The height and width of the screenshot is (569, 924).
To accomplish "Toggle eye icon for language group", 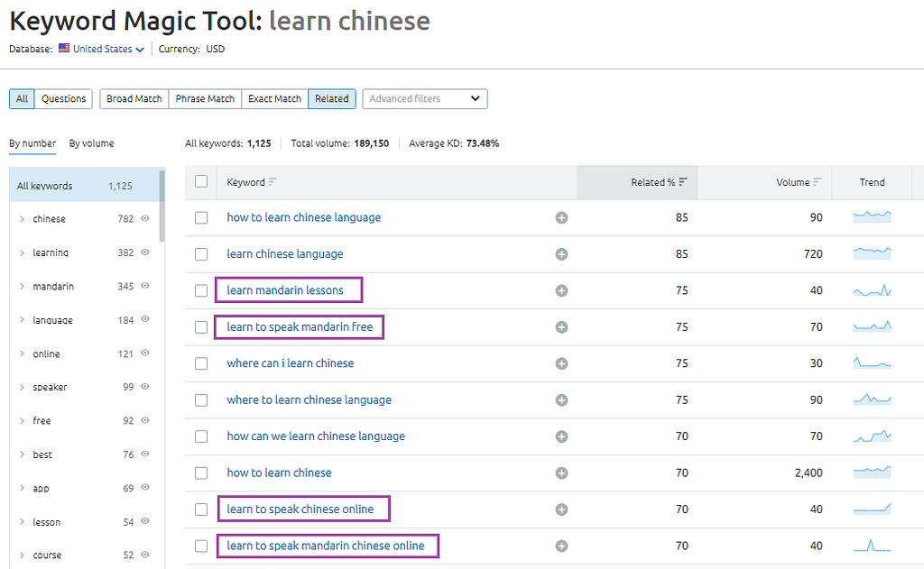I will [x=145, y=319].
